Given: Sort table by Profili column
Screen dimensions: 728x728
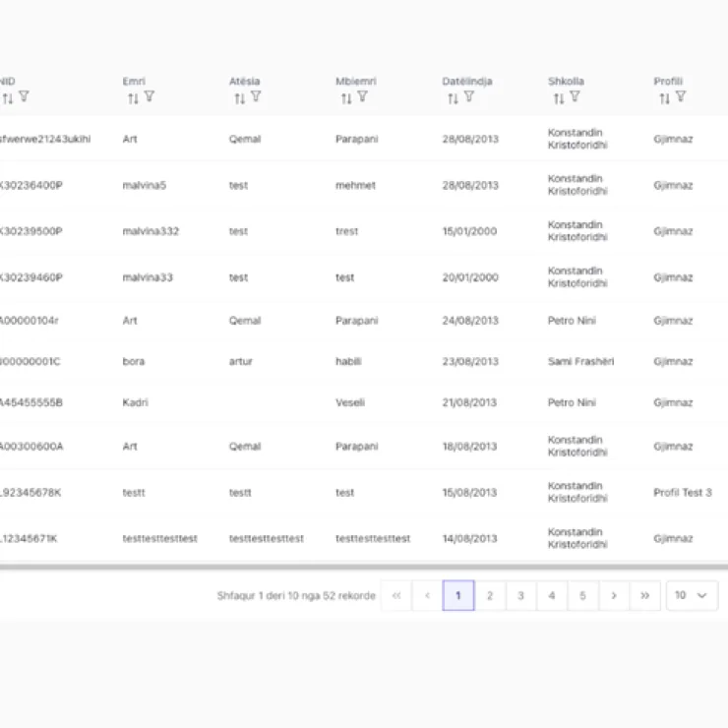Looking at the screenshot, I should click(665, 98).
